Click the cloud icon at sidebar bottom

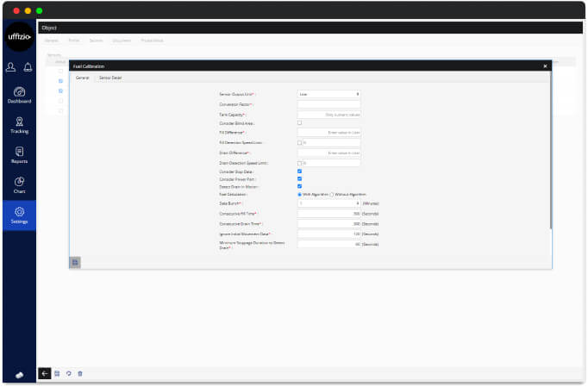click(20, 375)
